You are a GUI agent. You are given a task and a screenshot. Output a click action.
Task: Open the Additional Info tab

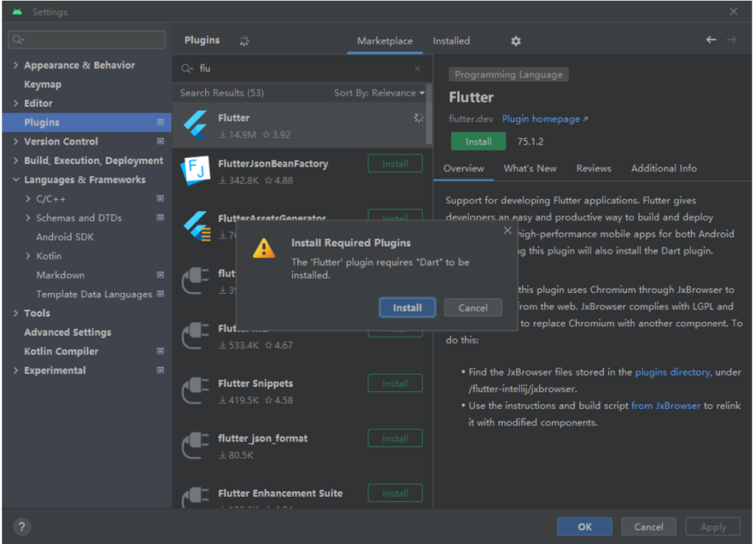click(664, 168)
